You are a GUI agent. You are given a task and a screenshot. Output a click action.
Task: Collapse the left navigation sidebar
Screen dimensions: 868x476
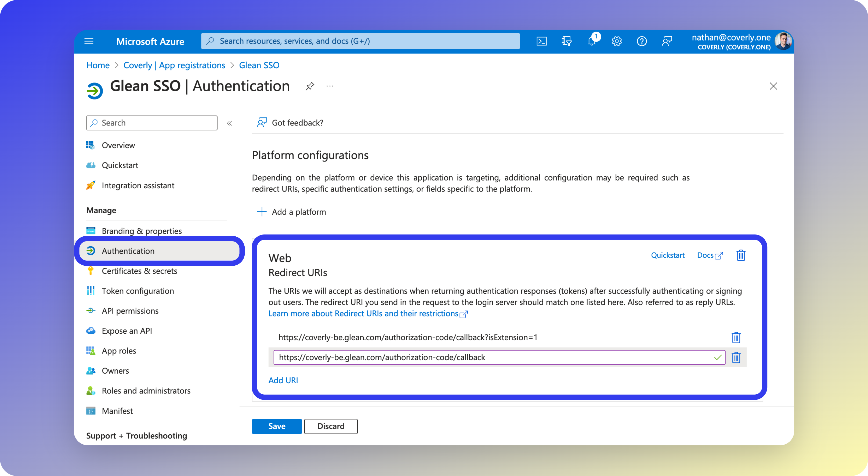pos(229,123)
